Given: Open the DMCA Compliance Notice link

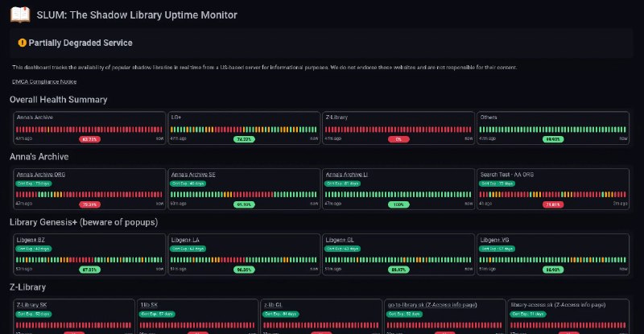Looking at the screenshot, I should [x=44, y=82].
